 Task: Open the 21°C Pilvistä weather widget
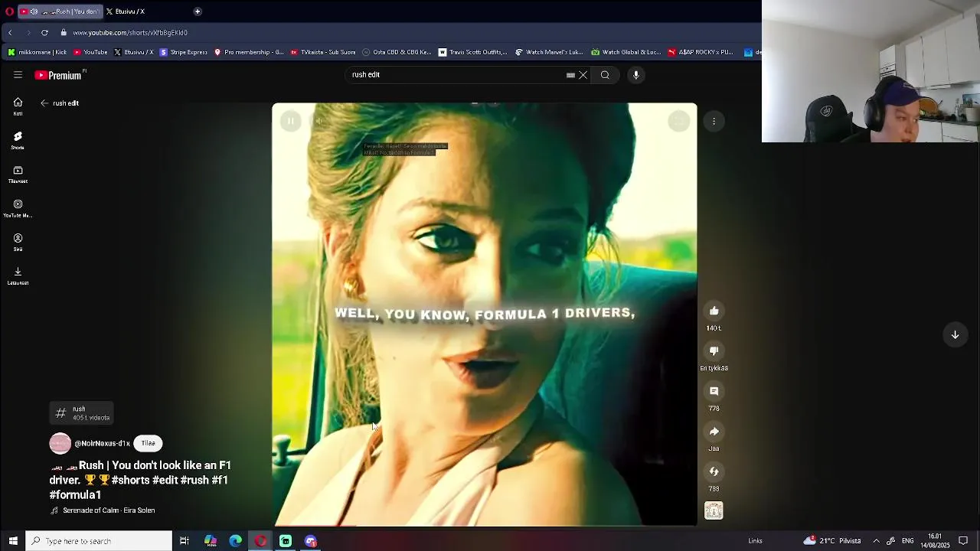coord(832,541)
